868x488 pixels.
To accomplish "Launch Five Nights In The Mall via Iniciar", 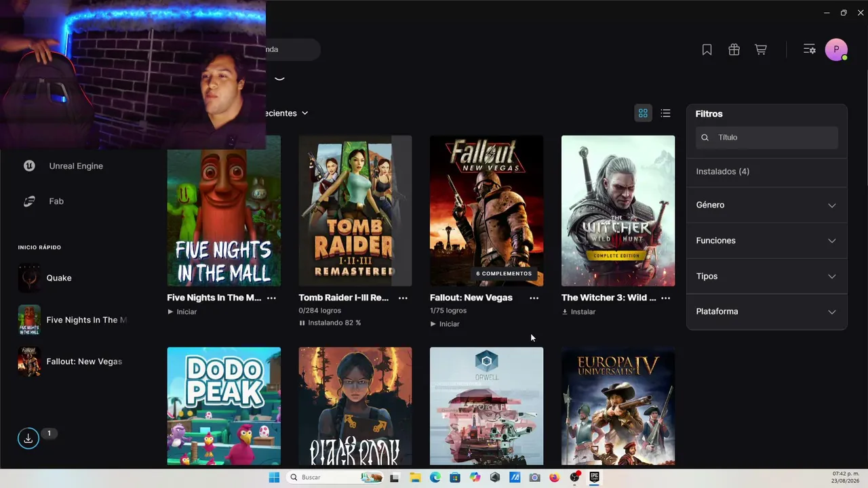I will (x=182, y=312).
